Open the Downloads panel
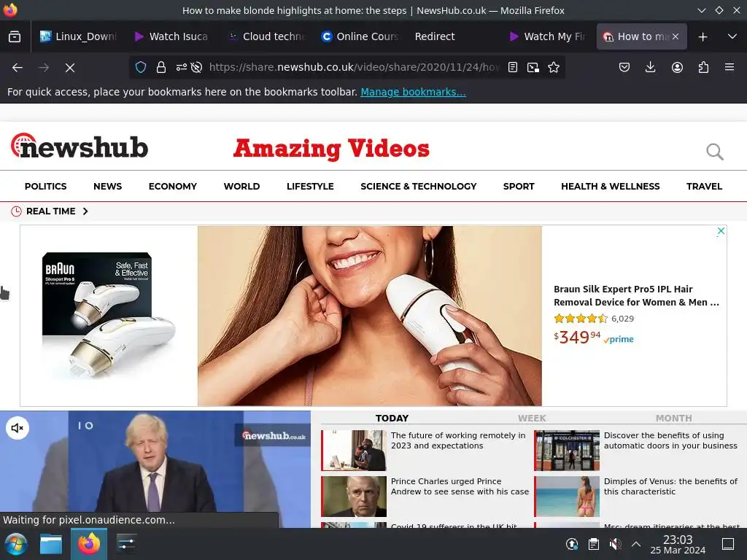Image resolution: width=747 pixels, height=560 pixels. point(650,67)
